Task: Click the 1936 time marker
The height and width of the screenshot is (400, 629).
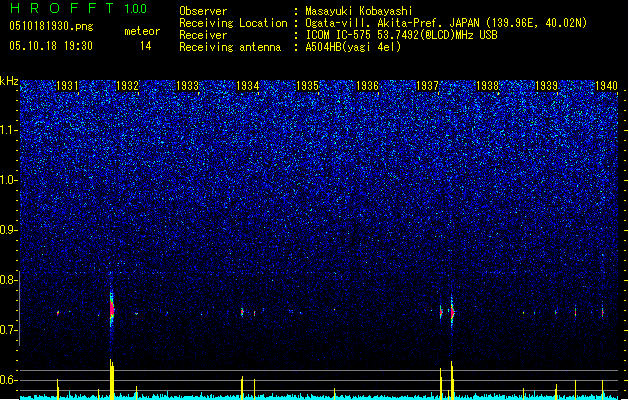Action: point(367,86)
